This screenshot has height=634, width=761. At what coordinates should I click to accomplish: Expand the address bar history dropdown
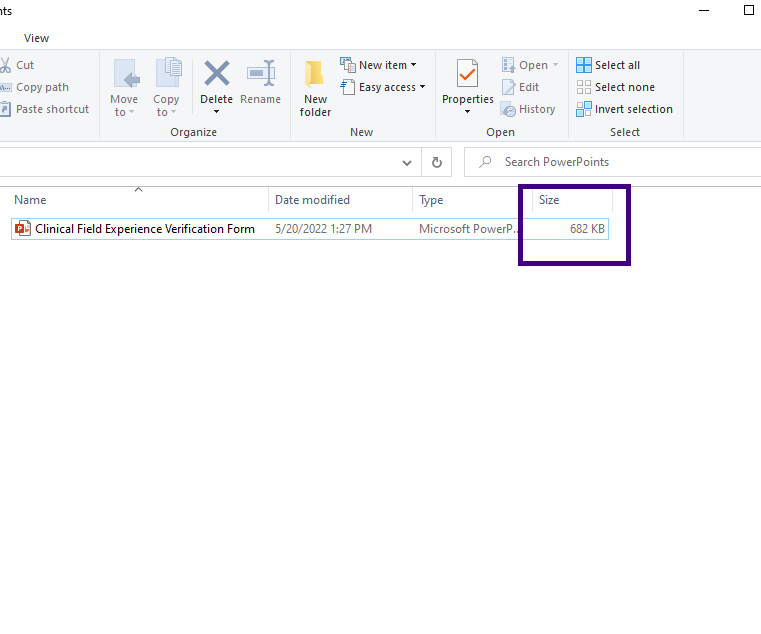pos(407,163)
